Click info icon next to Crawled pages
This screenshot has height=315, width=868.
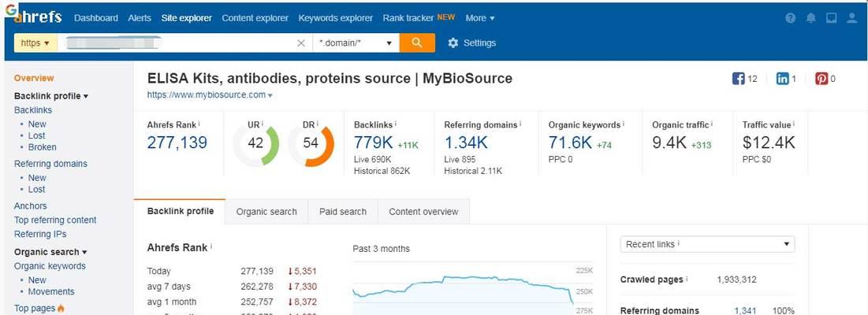coord(687,280)
